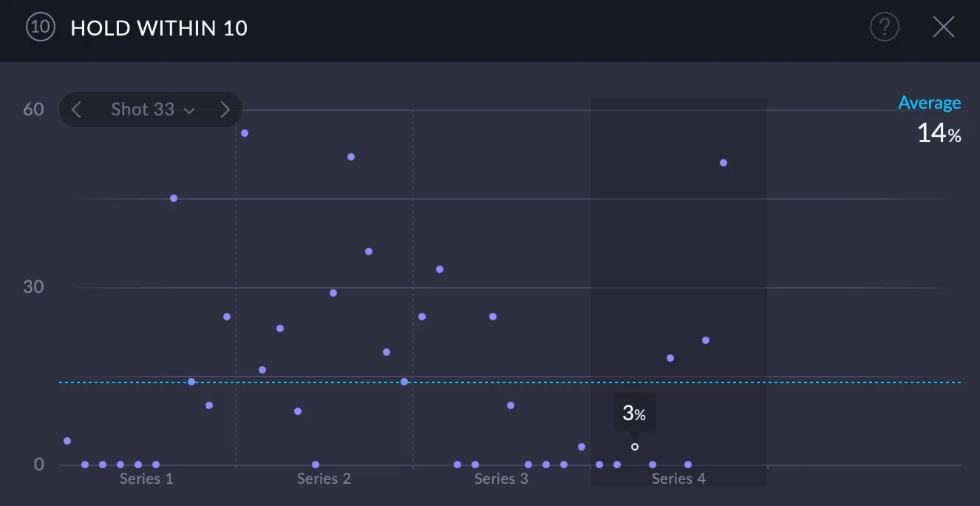Toggle the Average line display
The image size is (980, 506).
[x=930, y=102]
